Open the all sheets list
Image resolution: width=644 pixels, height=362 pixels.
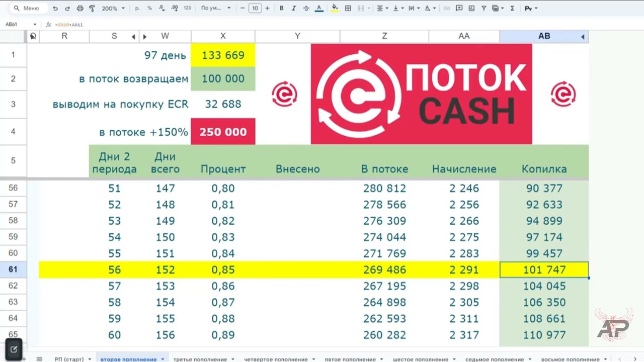pos(39,358)
